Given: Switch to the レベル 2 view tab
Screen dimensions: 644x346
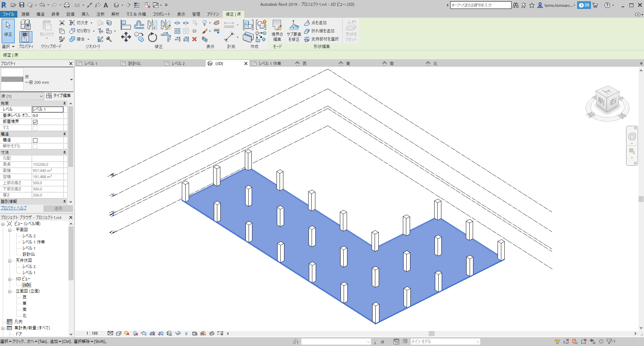Looking at the screenshot, I should [x=178, y=64].
